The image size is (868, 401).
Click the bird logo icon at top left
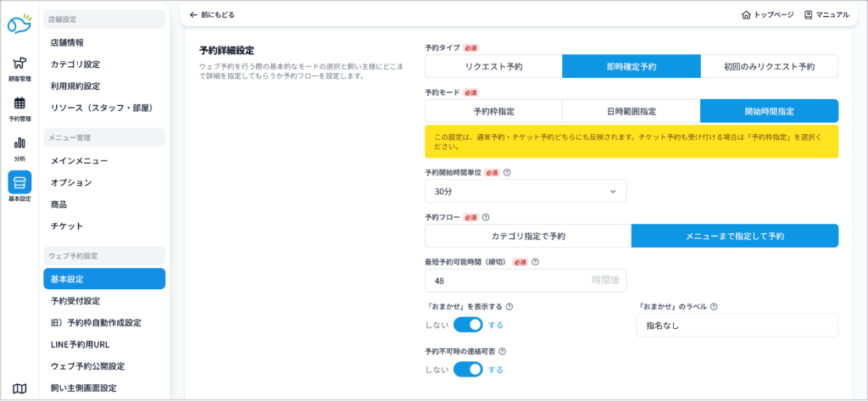(x=19, y=24)
